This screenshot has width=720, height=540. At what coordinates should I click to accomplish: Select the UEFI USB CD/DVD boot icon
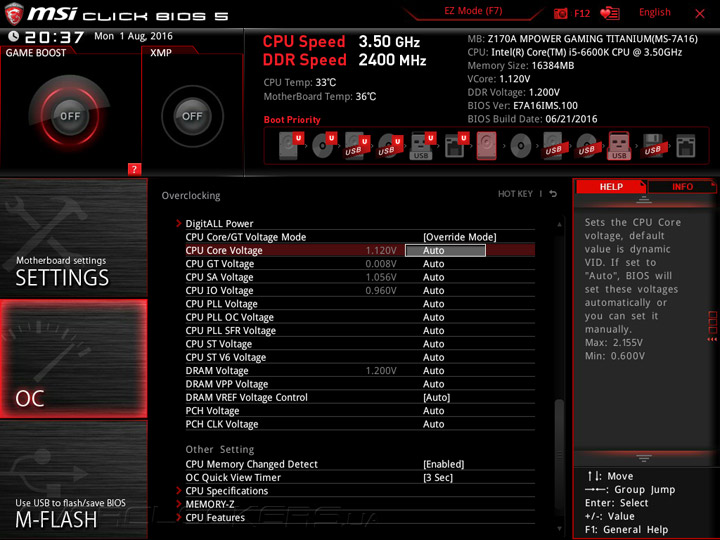click(390, 146)
